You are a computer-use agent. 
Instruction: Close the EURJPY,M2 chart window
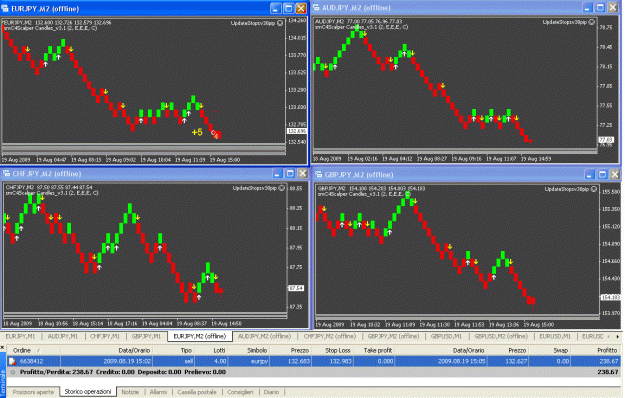click(x=301, y=8)
